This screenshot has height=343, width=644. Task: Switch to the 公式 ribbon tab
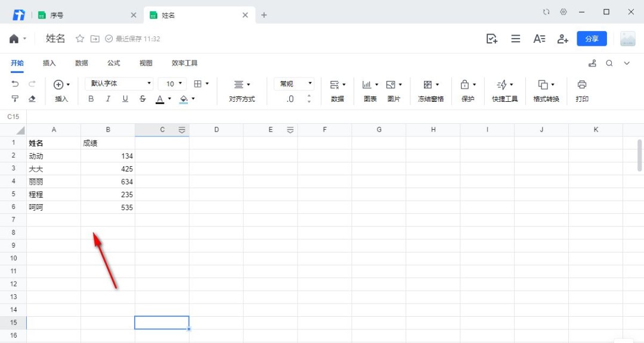point(113,63)
